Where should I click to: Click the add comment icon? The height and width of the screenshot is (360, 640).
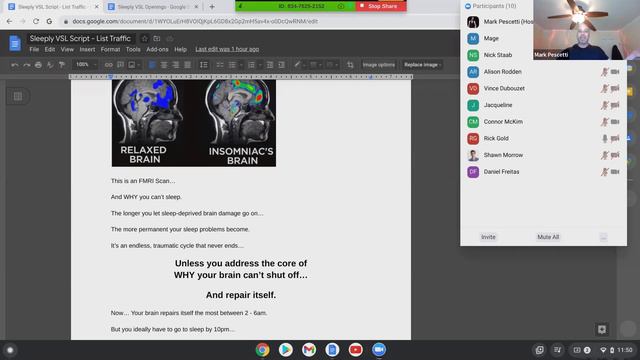click(120, 64)
